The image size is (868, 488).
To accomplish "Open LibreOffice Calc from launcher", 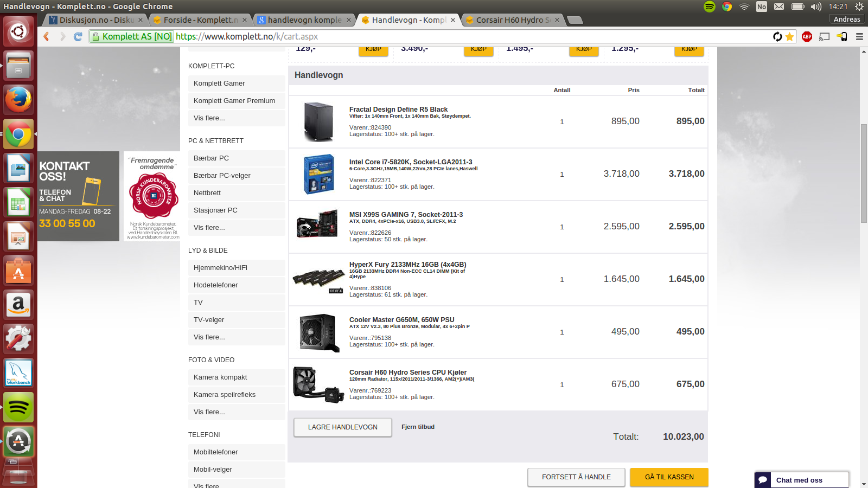I will coord(18,202).
